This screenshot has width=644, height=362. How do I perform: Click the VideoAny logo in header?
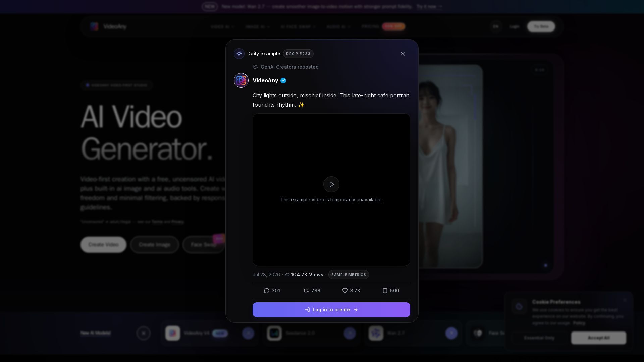click(108, 26)
